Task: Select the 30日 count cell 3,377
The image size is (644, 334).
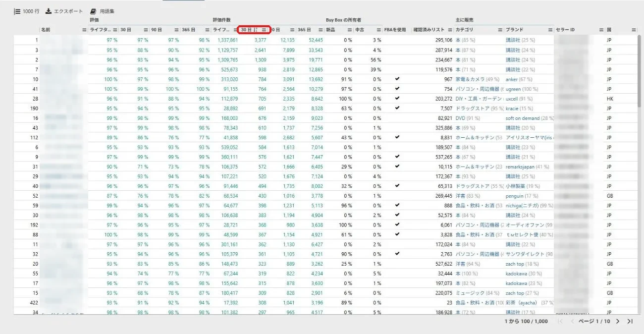Action: [x=260, y=40]
